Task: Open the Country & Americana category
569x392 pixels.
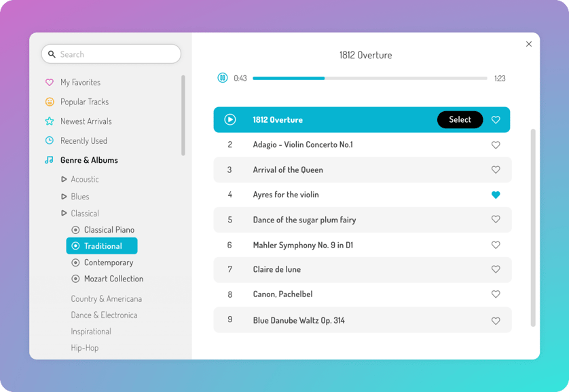Action: pyautogui.click(x=106, y=298)
